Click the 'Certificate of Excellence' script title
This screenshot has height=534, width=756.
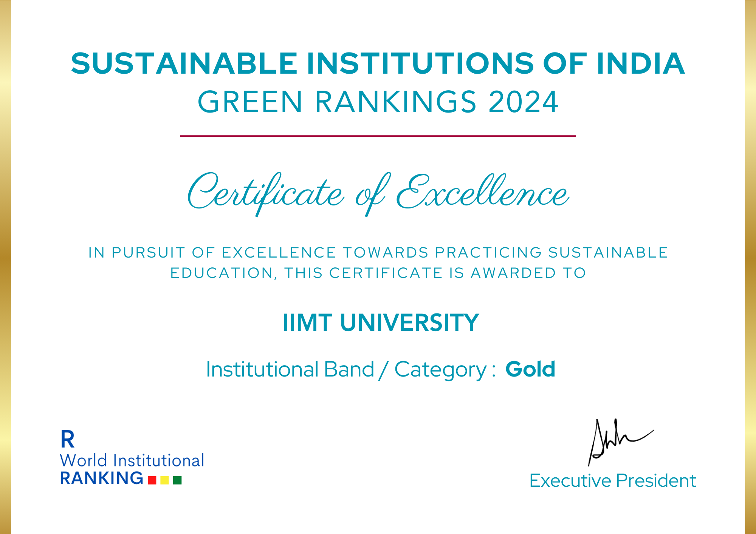(378, 194)
